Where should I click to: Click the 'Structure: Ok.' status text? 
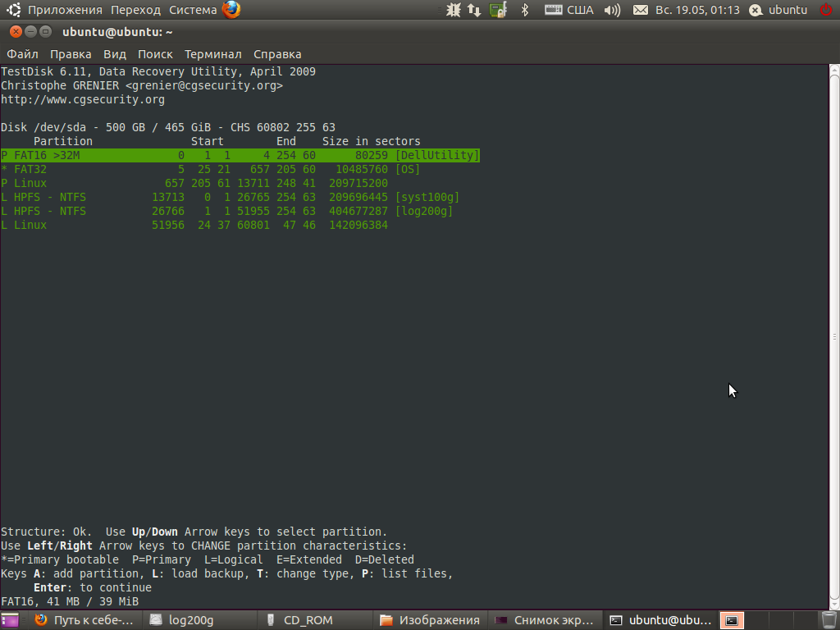46,532
